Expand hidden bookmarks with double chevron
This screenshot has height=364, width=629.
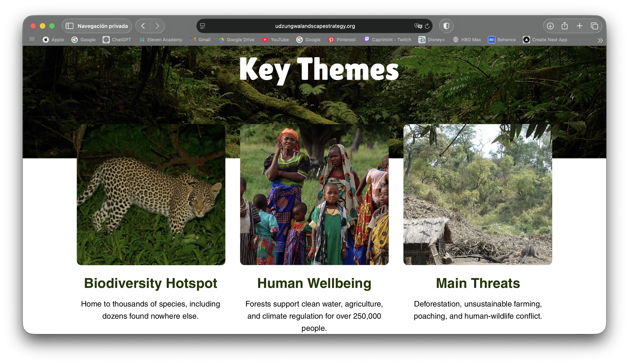click(x=600, y=40)
